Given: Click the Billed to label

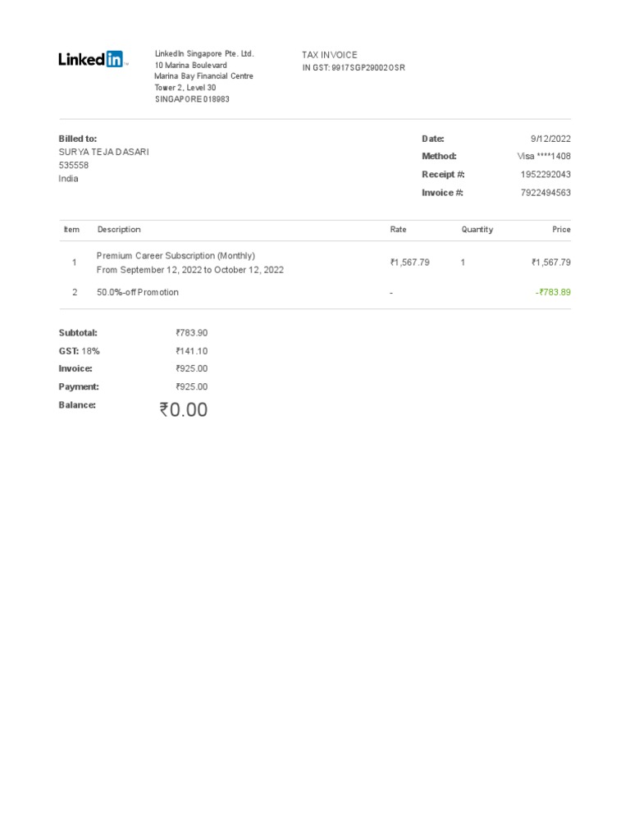Looking at the screenshot, I should click(77, 139).
